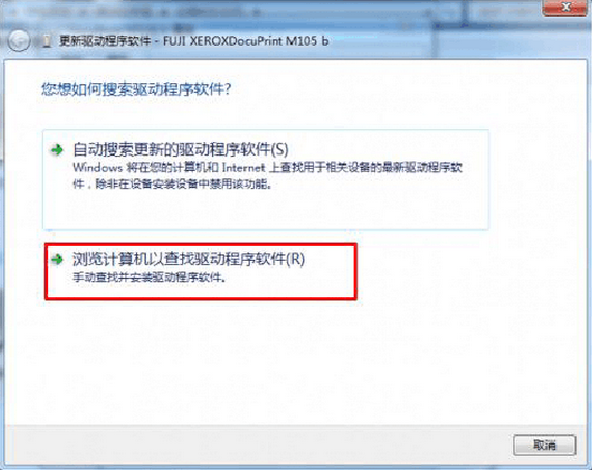Click the 手动查找并安装驱动程序软件 description text
The height and width of the screenshot is (470, 592).
[149, 278]
